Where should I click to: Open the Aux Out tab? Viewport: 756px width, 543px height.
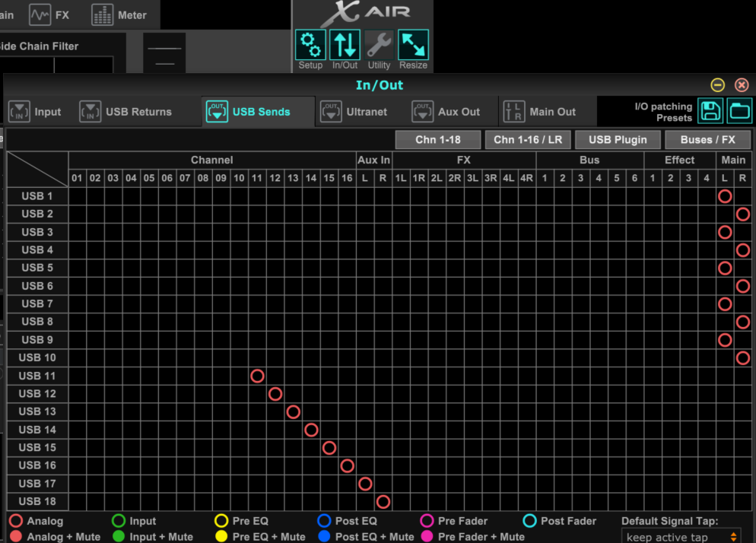coord(446,112)
